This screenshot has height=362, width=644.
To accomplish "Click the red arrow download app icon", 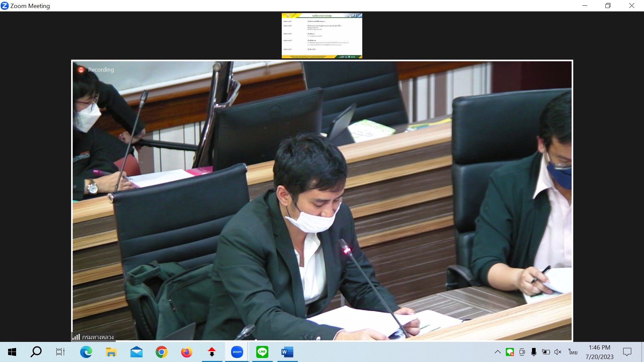I will pyautogui.click(x=212, y=352).
